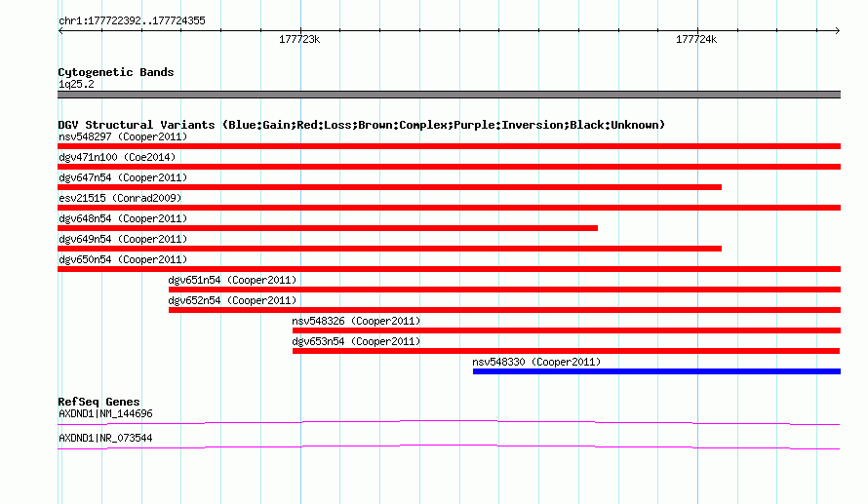Click the right arrowhead of the ruler
The height and width of the screenshot is (504, 868).
pyautogui.click(x=838, y=31)
